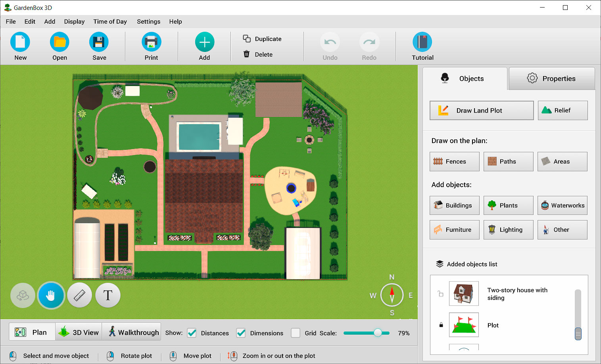Select the hand pan tool
This screenshot has height=364, width=601.
(x=51, y=295)
